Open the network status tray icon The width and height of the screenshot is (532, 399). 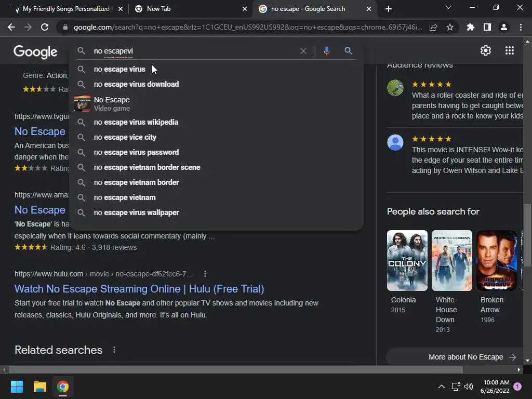pos(456,387)
